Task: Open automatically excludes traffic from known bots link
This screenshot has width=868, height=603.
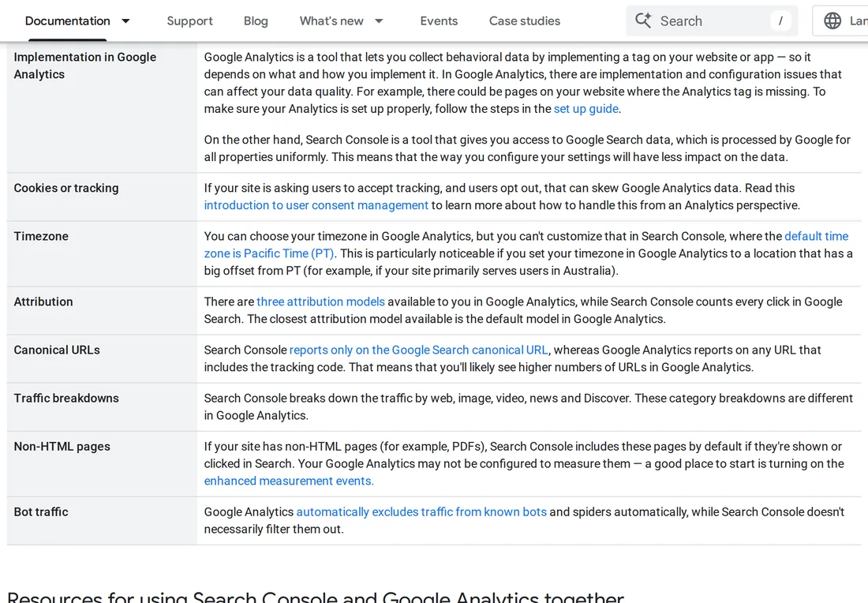Action: pos(421,512)
